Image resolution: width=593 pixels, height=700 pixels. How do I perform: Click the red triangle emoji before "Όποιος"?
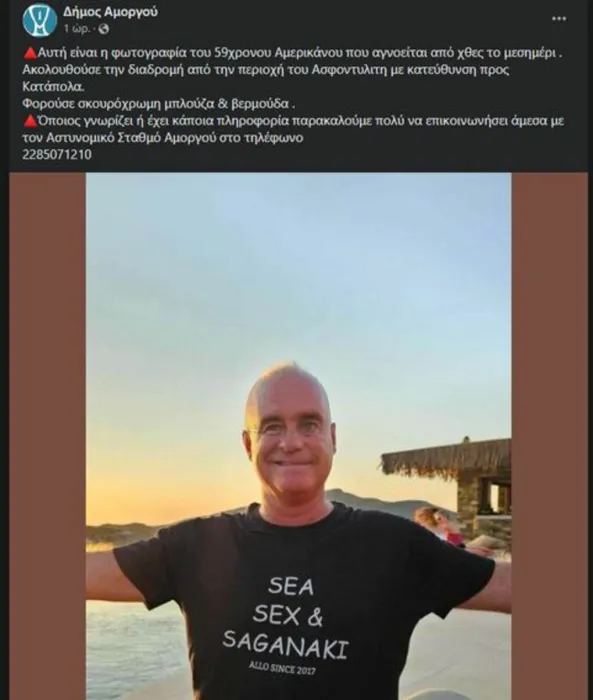(x=29, y=121)
